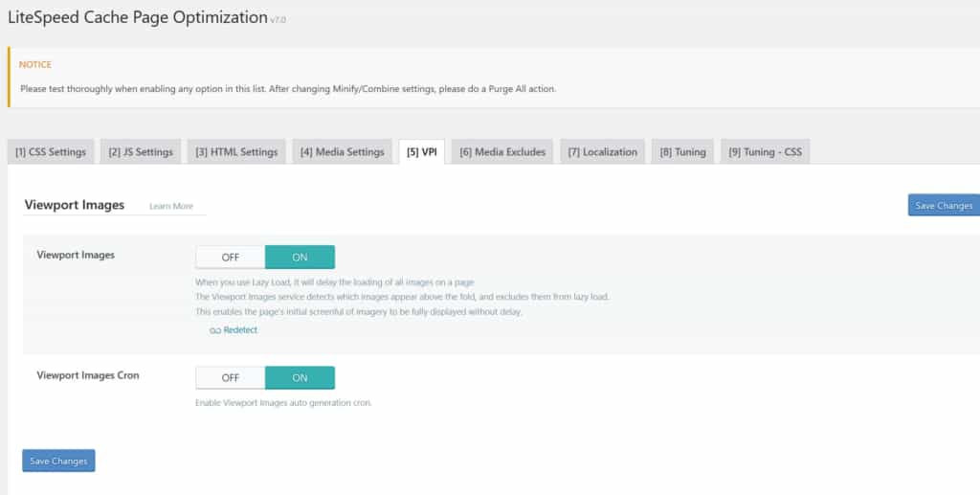
Task: Go to the [4] Media Settings tab
Action: [x=342, y=152]
